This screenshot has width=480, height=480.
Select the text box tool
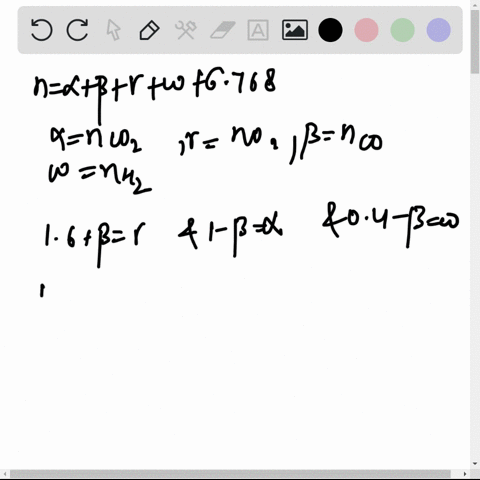pos(258,30)
